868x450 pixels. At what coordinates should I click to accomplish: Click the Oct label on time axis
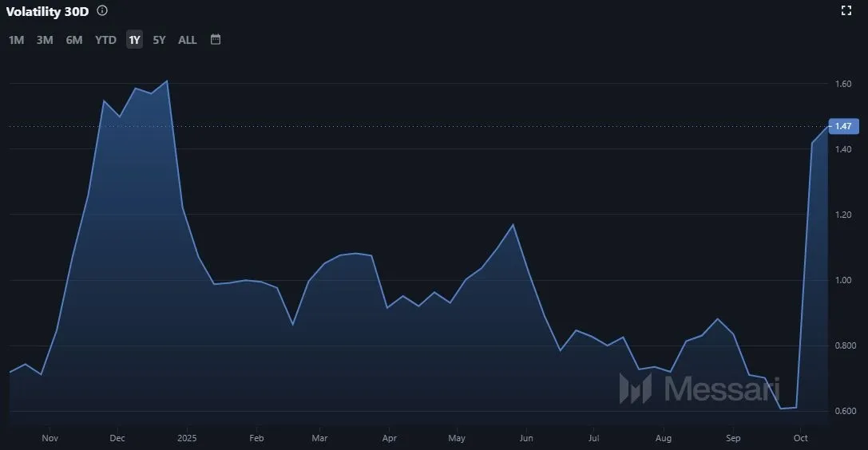tap(801, 438)
